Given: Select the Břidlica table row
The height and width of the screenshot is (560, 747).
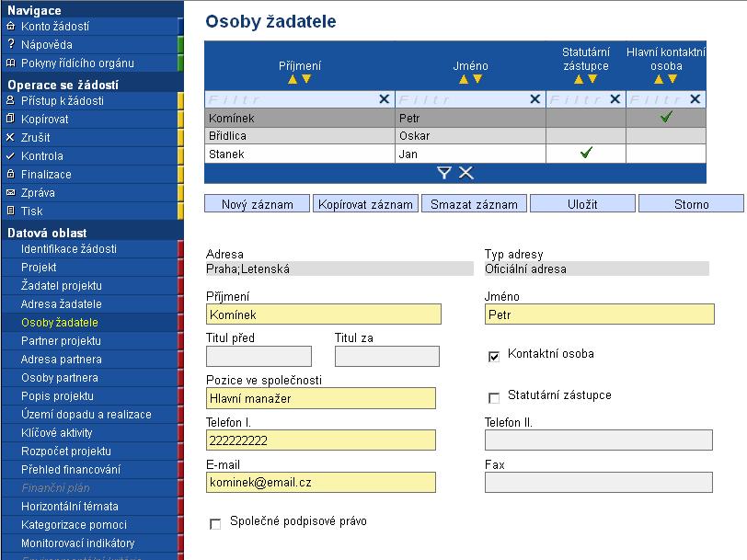Looking at the screenshot, I should (455, 136).
